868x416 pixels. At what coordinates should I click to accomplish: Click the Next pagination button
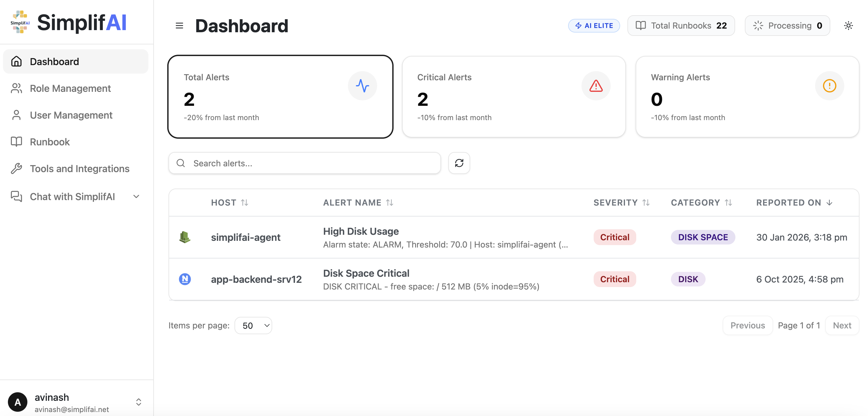(842, 325)
